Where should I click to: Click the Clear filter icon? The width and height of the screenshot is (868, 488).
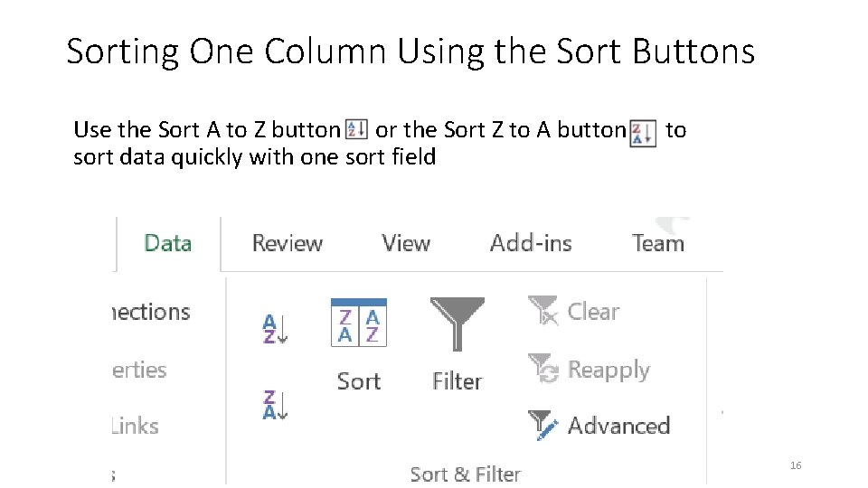543,311
